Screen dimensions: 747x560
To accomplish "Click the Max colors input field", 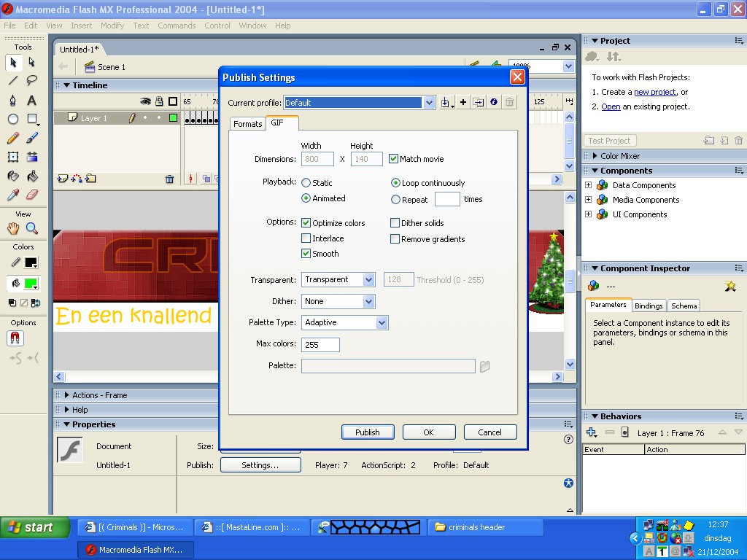I will pyautogui.click(x=320, y=344).
